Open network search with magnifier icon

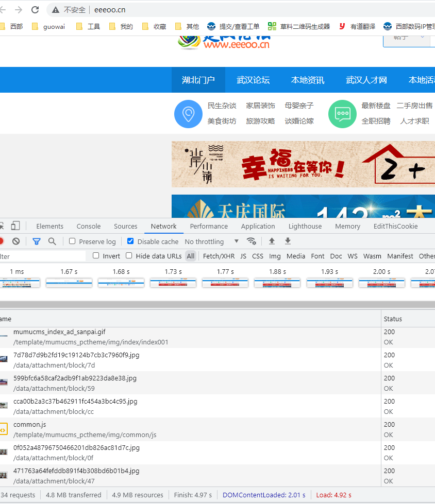click(x=52, y=241)
